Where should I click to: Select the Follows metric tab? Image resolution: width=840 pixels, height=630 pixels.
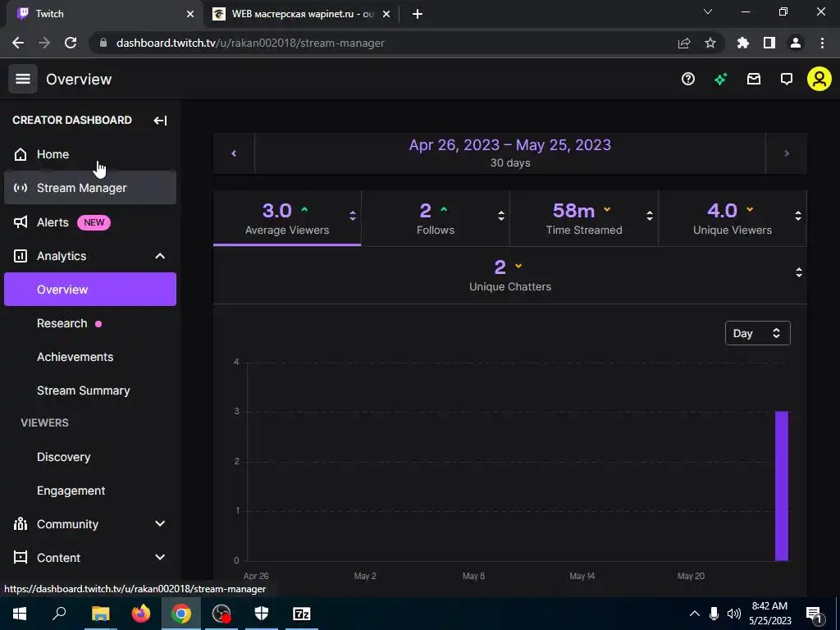(436, 218)
